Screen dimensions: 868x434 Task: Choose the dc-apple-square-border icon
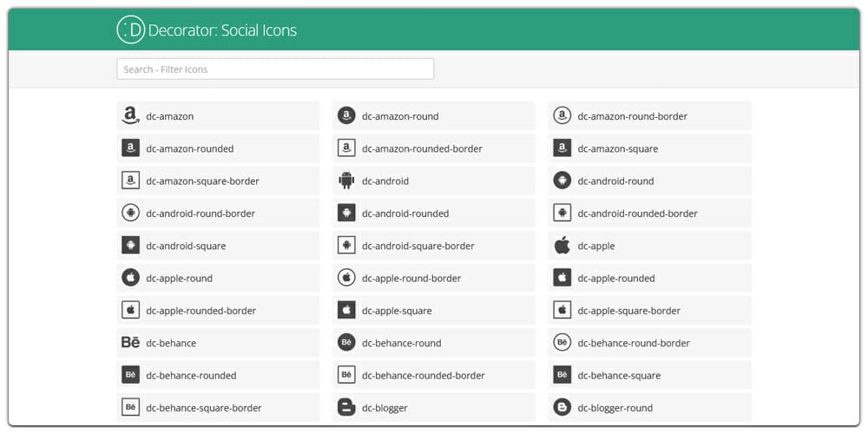[x=562, y=310]
